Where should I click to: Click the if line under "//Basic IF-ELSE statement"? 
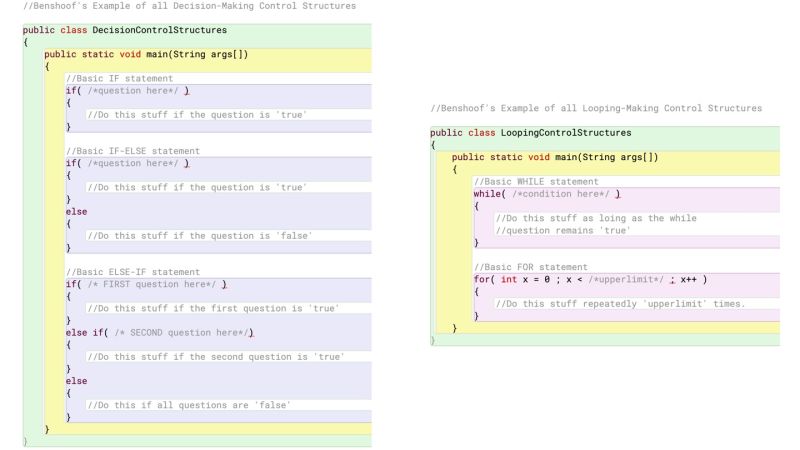point(128,163)
